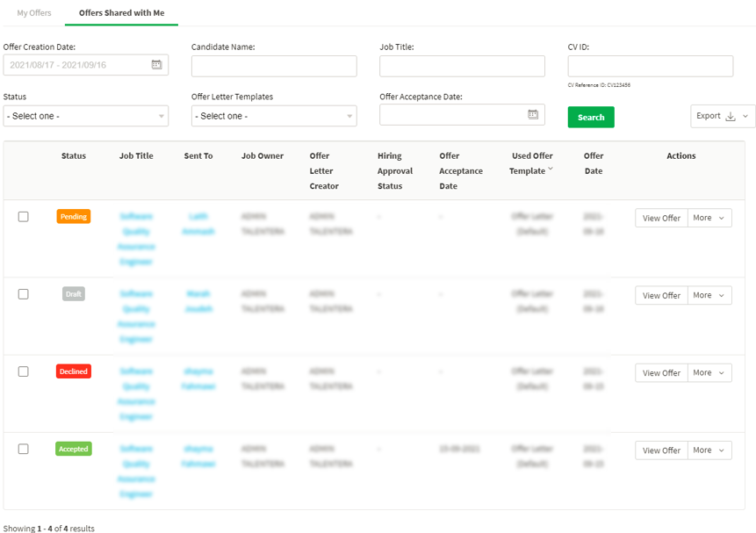756x533 pixels.
Task: Focus the Candidate Name input field
Action: (274, 66)
